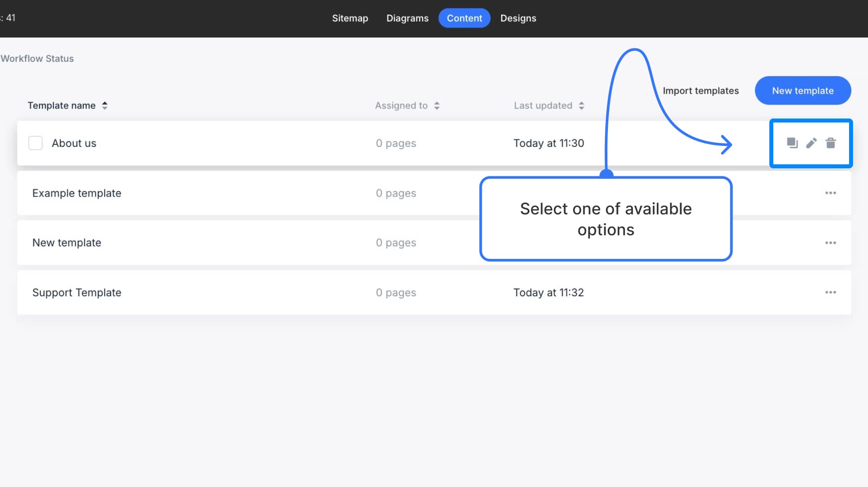
Task: Click 0 pages in Support Template row
Action: click(x=396, y=293)
